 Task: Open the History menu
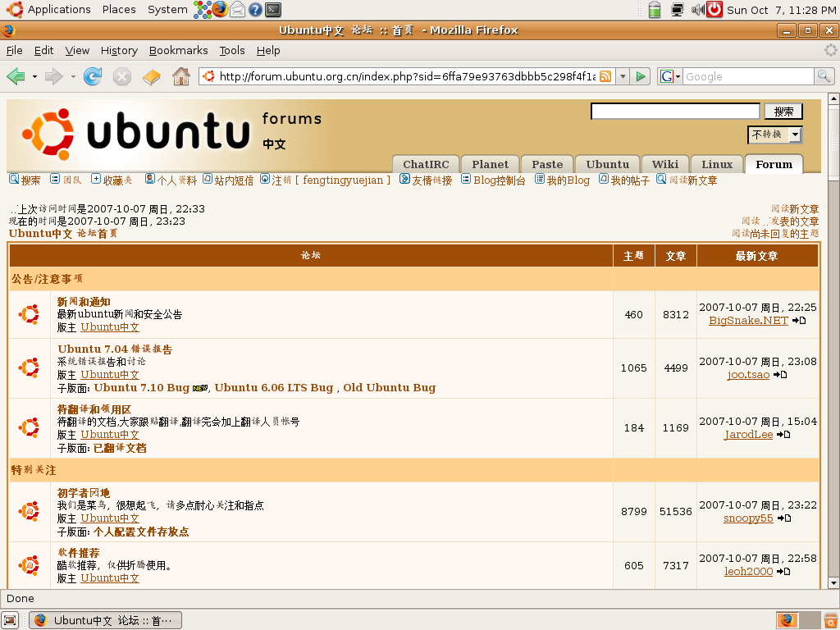click(119, 50)
